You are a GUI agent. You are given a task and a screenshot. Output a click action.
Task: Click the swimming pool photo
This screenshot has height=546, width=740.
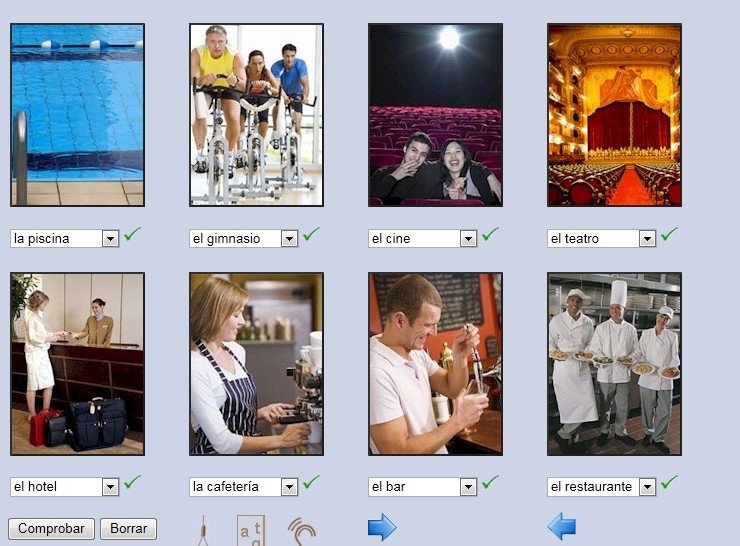click(x=77, y=115)
